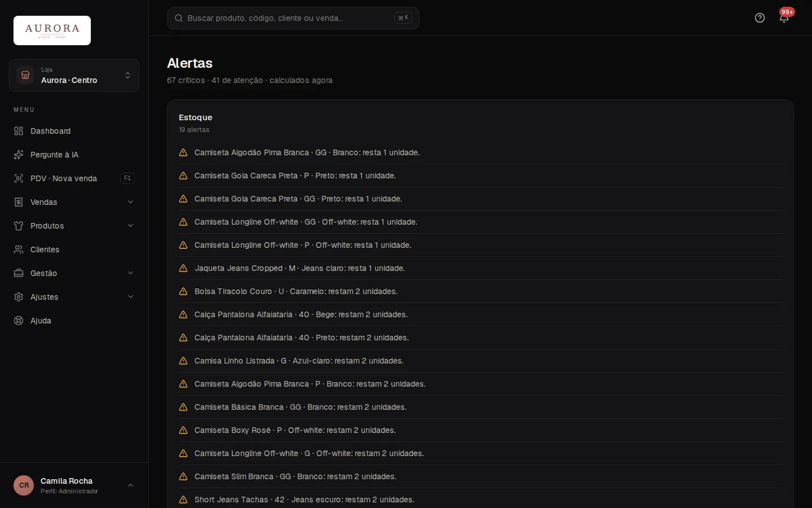Select PDV · Nova venda barcode icon
Screen dimensions: 812x508
(19, 178)
